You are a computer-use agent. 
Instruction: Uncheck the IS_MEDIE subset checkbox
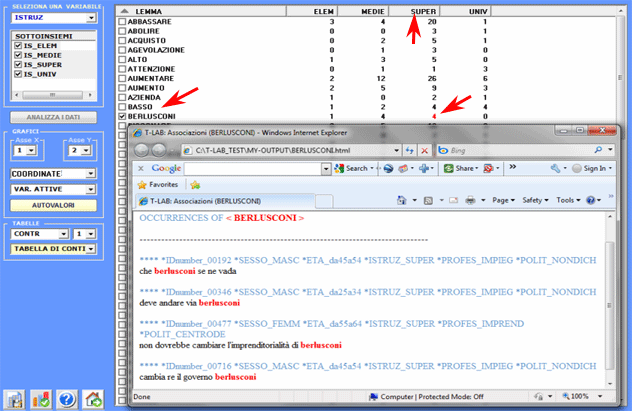[x=18, y=55]
